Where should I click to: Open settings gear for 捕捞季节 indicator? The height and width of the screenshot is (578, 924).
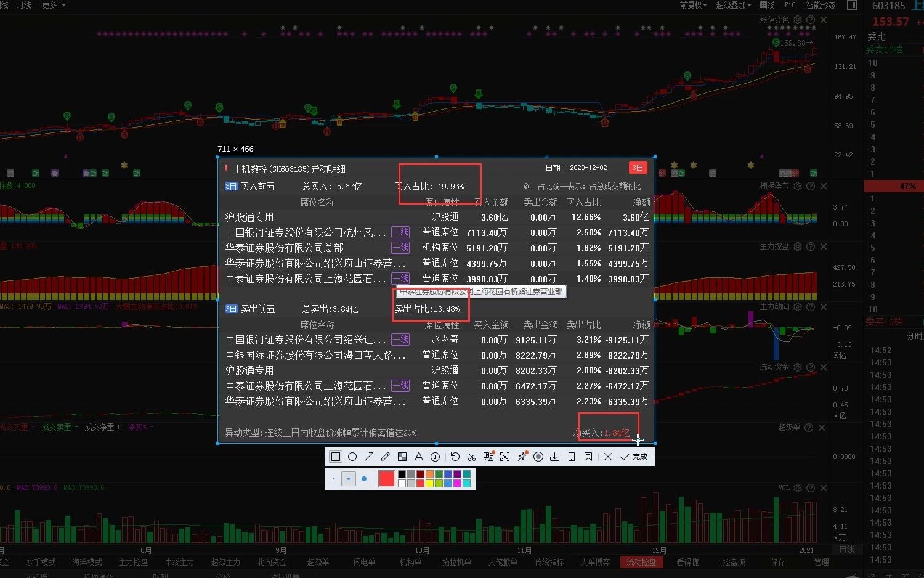(x=798, y=186)
